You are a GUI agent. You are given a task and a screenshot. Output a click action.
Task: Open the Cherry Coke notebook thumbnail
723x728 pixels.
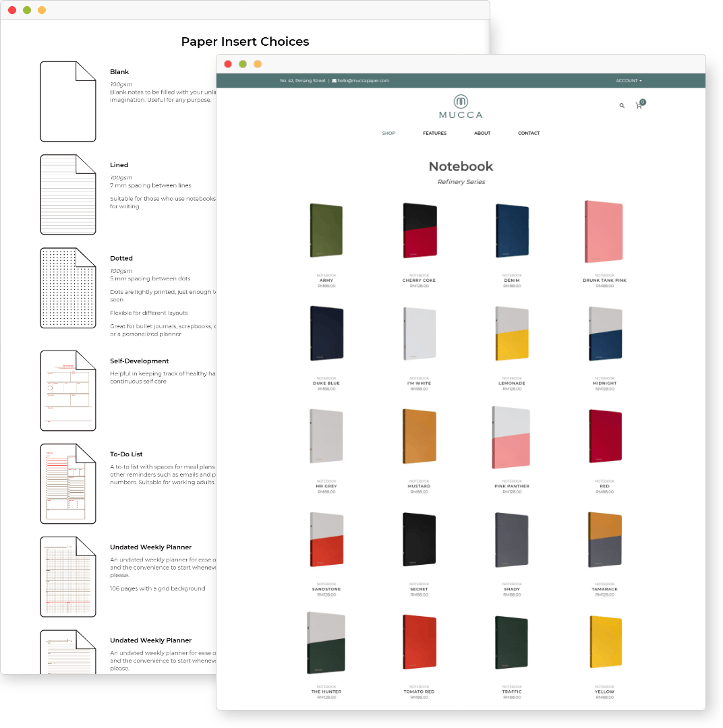click(x=420, y=231)
